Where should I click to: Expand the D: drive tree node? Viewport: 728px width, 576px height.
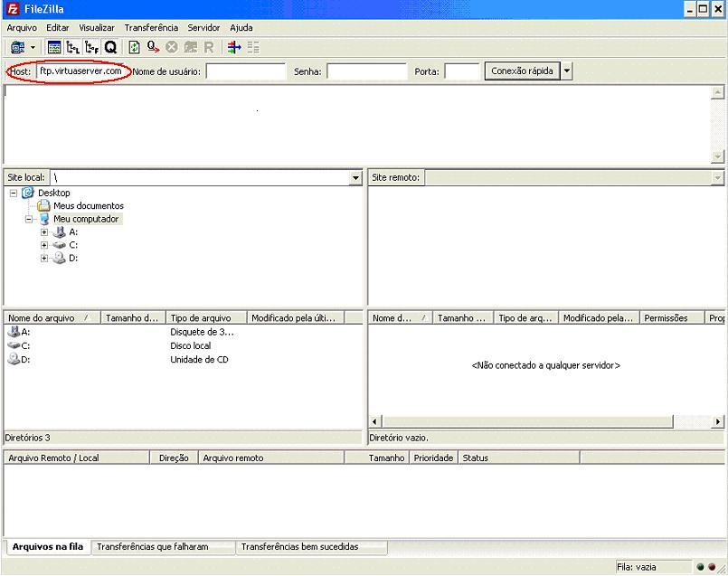click(44, 258)
